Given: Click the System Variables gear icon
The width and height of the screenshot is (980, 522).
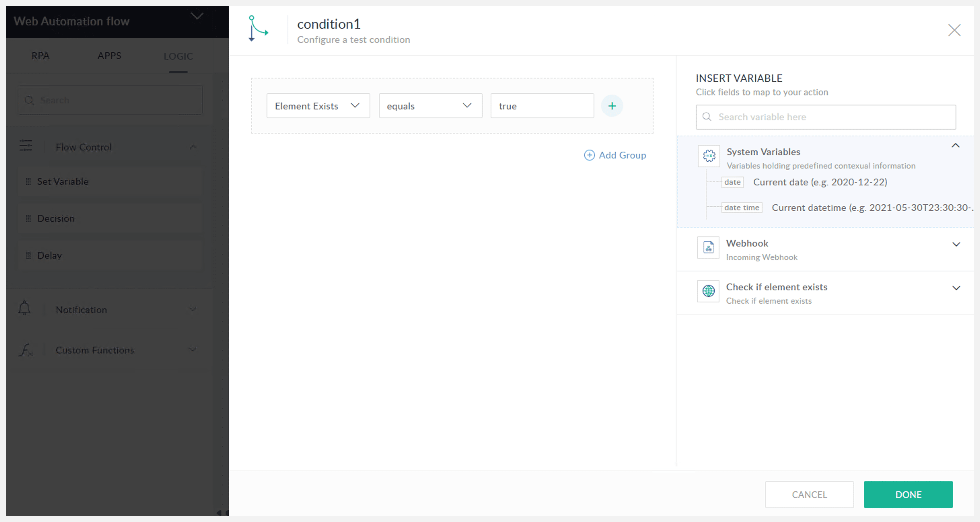Looking at the screenshot, I should tap(709, 156).
